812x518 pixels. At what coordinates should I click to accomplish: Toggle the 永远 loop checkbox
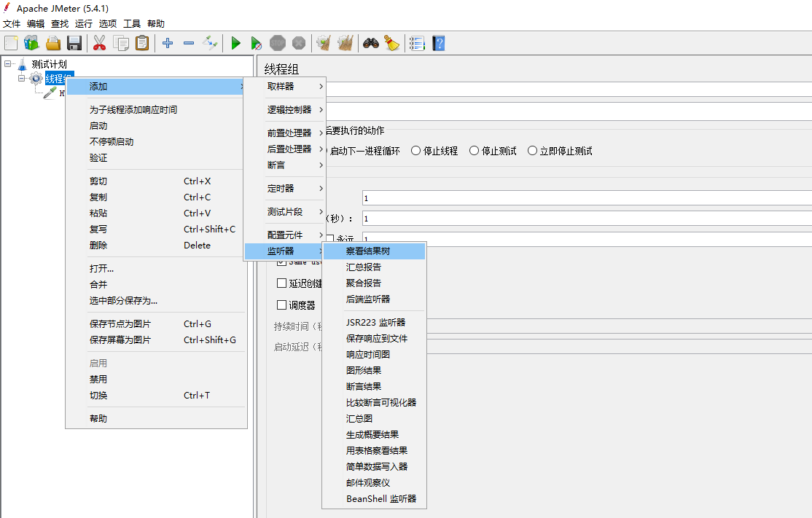(x=330, y=238)
